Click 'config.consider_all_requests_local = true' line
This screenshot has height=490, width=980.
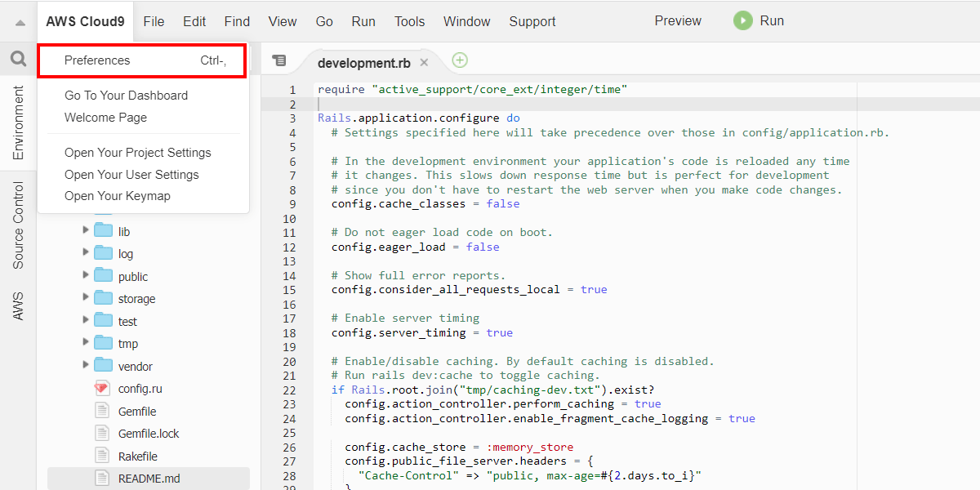point(469,289)
